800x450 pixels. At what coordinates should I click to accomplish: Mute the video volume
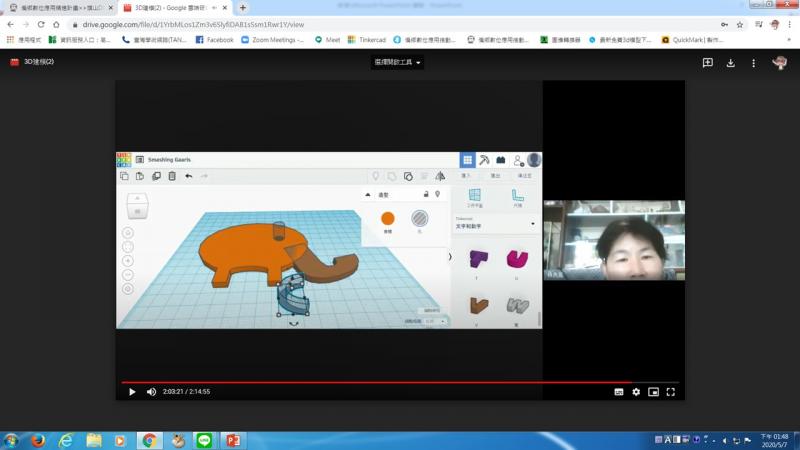[151, 392]
